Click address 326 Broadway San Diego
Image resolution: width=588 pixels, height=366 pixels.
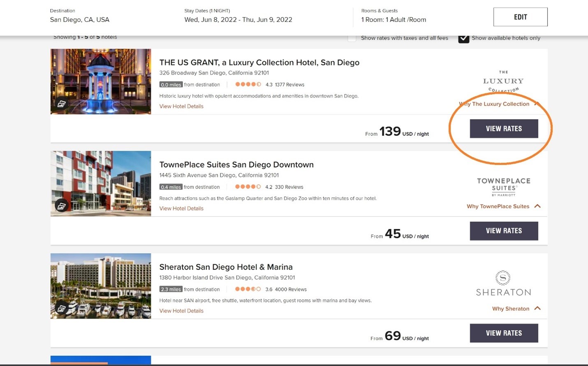pyautogui.click(x=214, y=73)
